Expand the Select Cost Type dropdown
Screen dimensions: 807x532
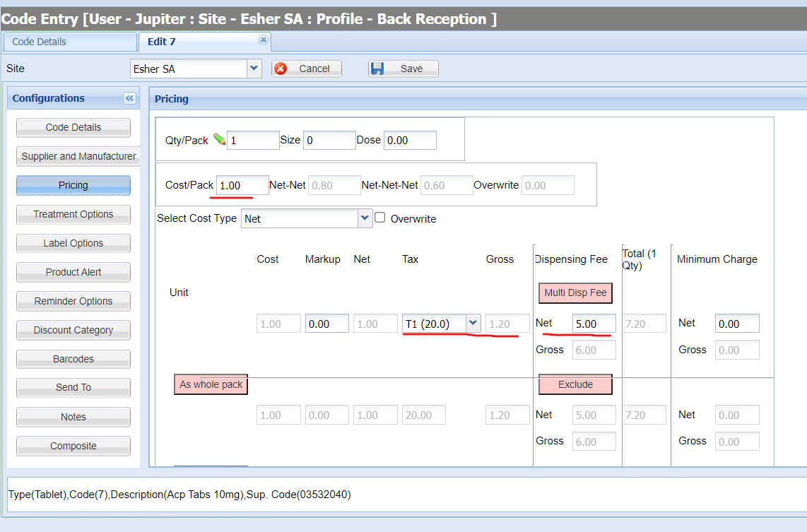(x=365, y=218)
